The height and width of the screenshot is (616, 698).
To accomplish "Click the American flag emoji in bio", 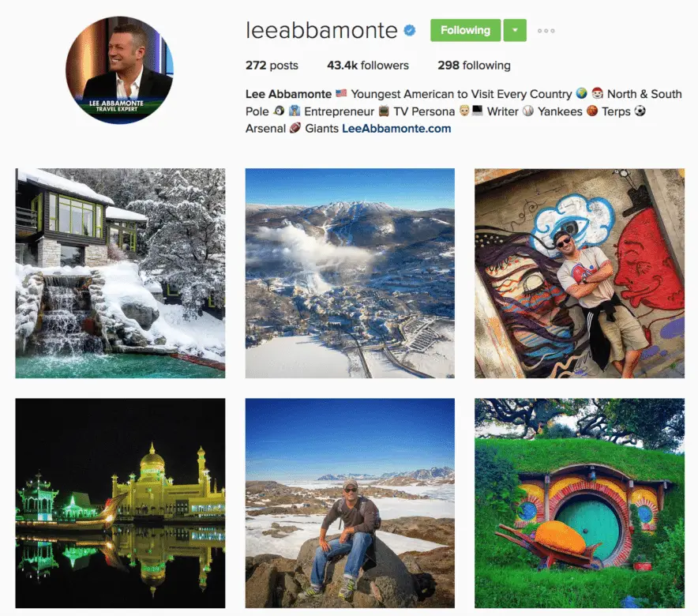I will [341, 93].
